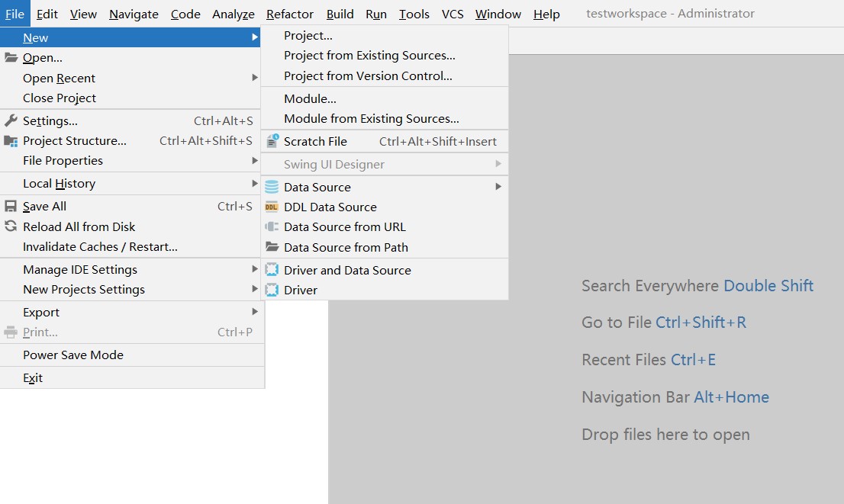Select Project... in the New submenu
Viewport: 844px width, 504px height.
tap(385, 36)
